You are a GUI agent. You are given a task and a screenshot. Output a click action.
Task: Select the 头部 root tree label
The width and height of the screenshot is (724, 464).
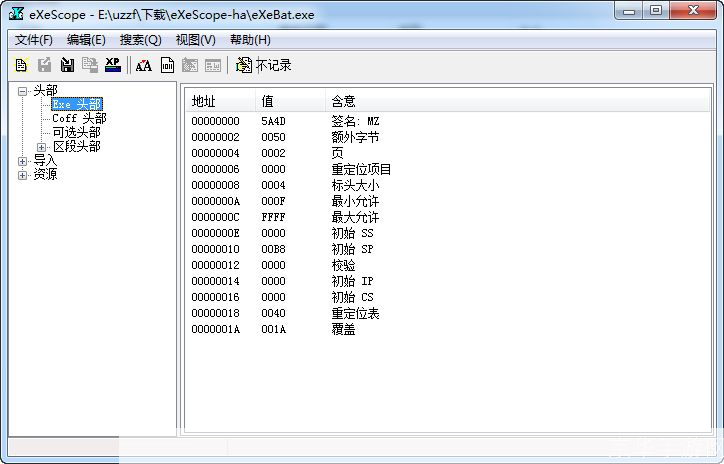(45, 90)
